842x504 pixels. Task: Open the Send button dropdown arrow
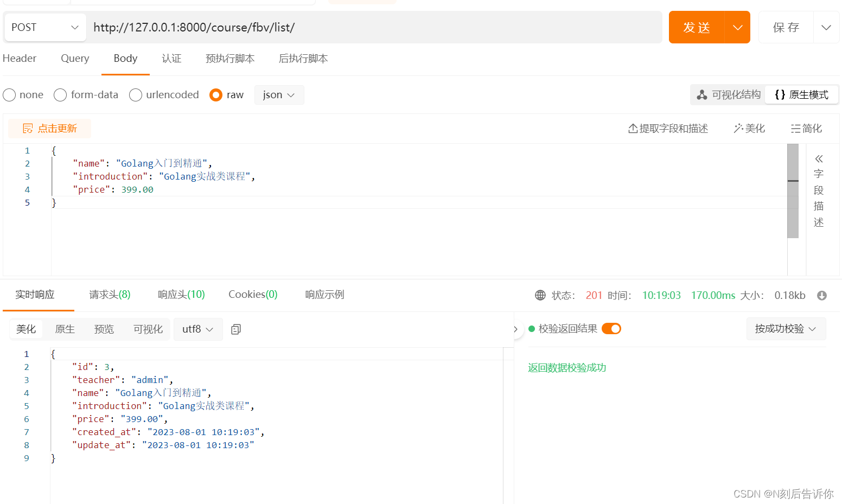pyautogui.click(x=738, y=27)
